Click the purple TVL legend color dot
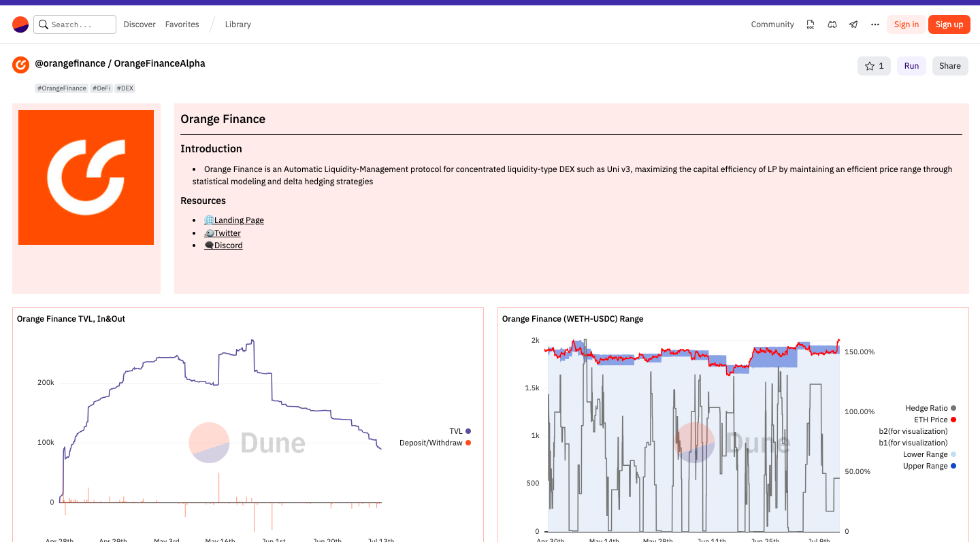Screen dimensions: 980x542 point(468,431)
